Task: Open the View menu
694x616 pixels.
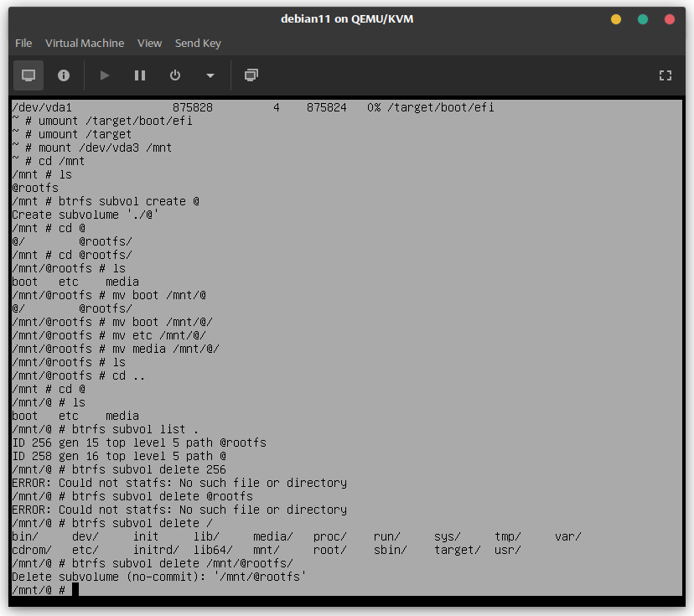Action: click(149, 43)
